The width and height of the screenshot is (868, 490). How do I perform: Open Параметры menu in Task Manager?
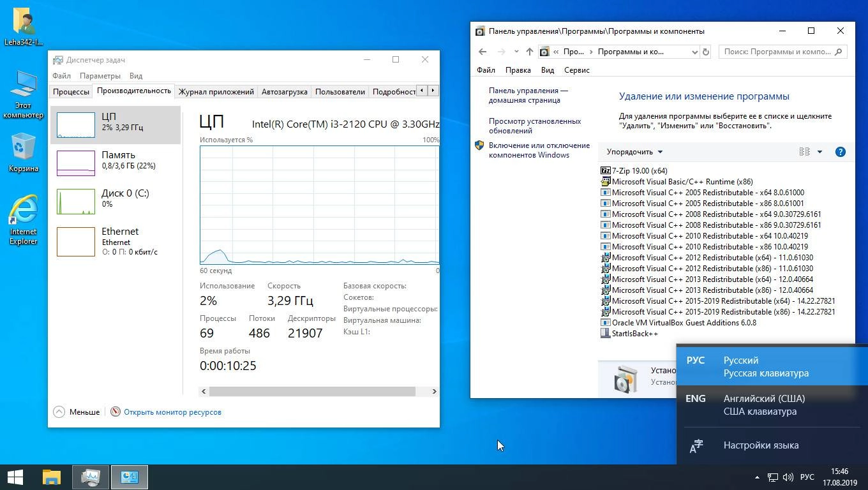point(100,75)
